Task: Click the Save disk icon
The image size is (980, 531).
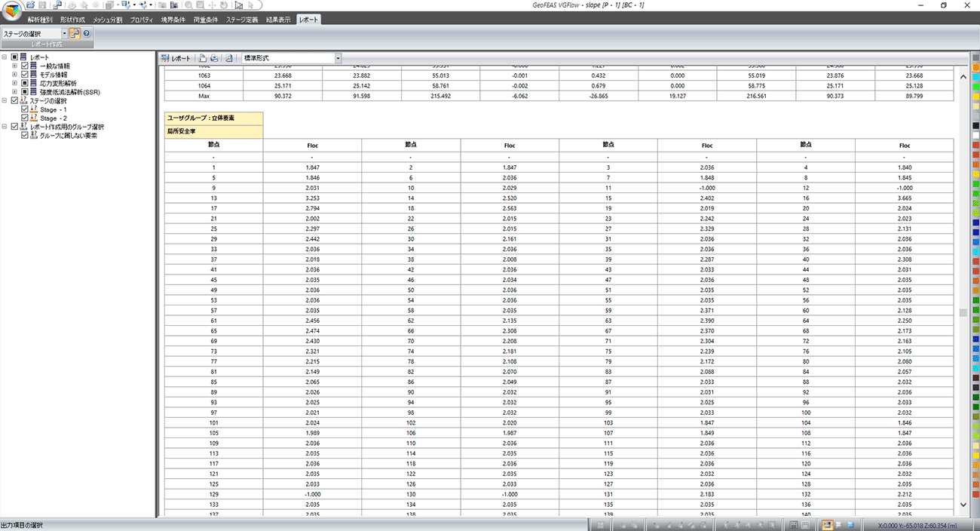Action: point(42,5)
